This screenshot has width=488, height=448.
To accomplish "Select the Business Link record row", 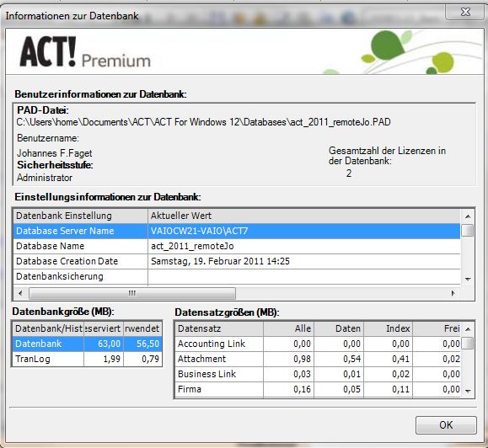I will (318, 374).
